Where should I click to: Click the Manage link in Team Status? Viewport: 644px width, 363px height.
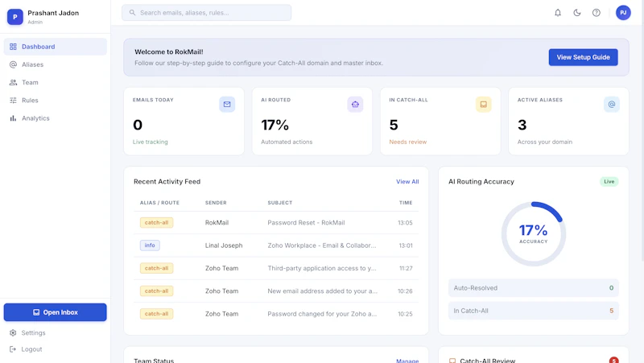click(x=407, y=361)
